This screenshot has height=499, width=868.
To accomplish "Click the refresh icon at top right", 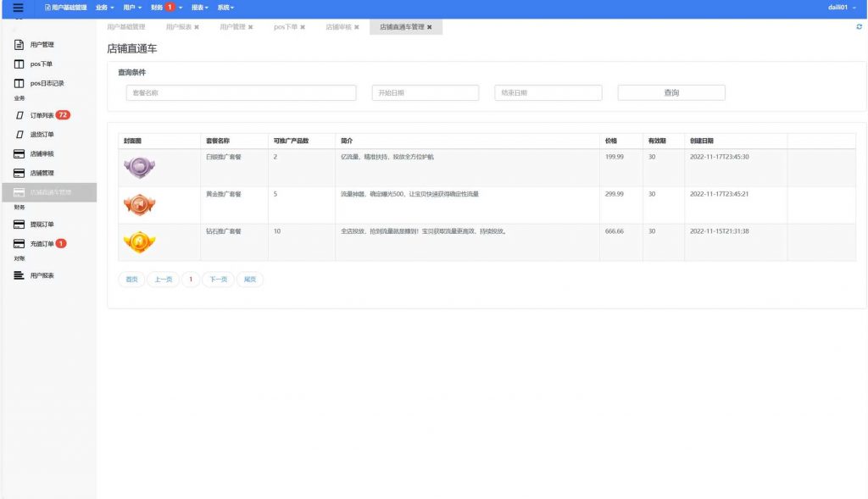I will (x=860, y=27).
